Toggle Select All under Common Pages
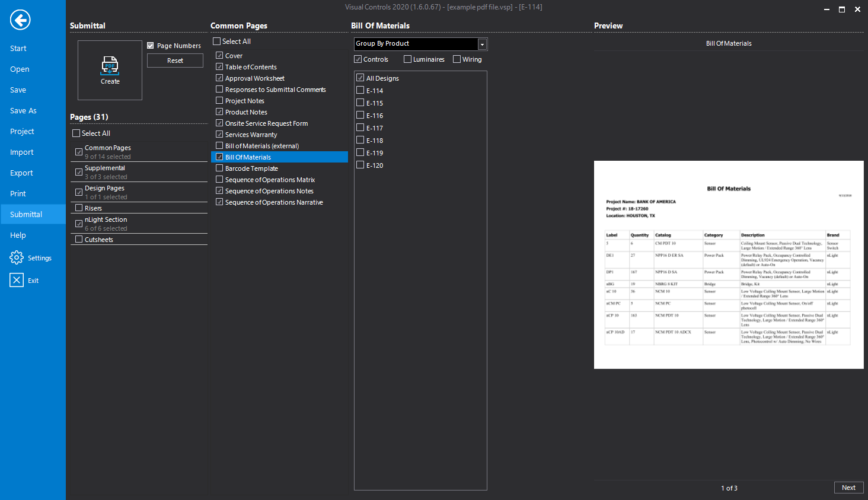The height and width of the screenshot is (500, 868). tap(216, 42)
